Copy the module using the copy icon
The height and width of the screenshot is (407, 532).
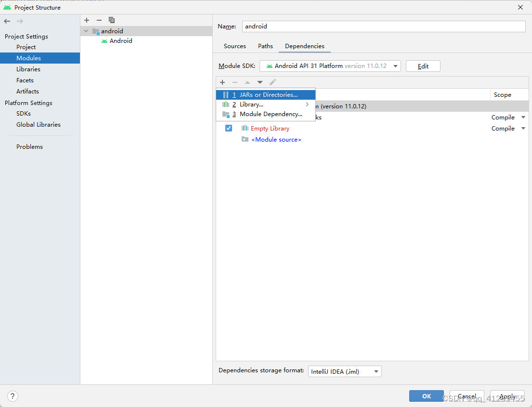(112, 20)
